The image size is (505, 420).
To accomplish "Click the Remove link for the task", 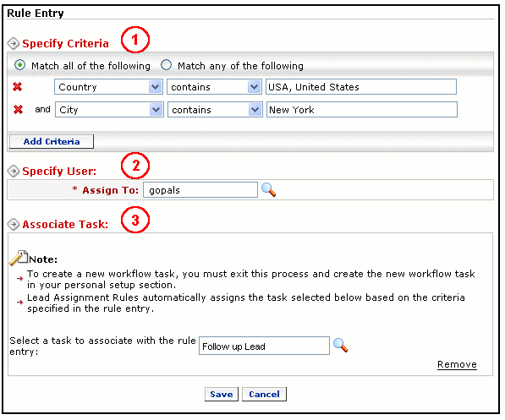I will click(x=457, y=364).
